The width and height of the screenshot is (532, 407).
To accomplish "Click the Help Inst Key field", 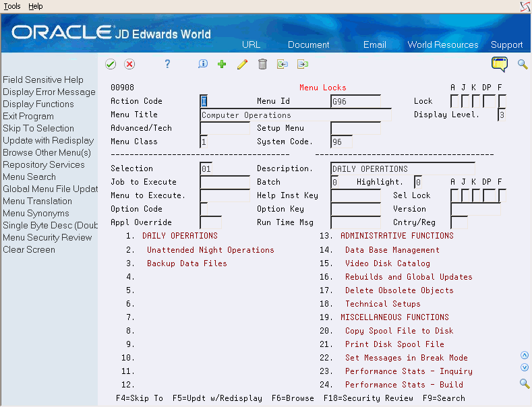I will click(x=356, y=195).
